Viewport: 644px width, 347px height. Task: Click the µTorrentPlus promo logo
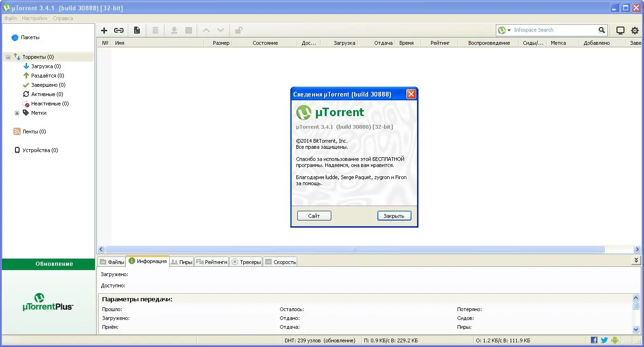coord(48,302)
